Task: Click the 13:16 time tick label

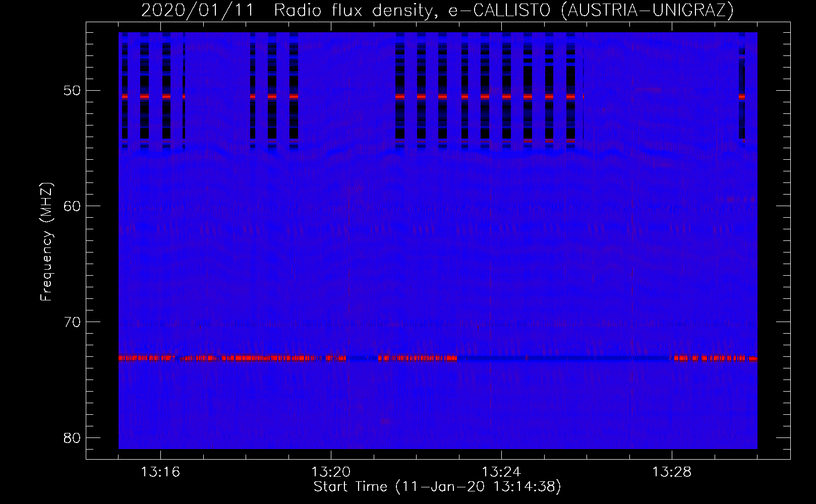Action: 160,472
